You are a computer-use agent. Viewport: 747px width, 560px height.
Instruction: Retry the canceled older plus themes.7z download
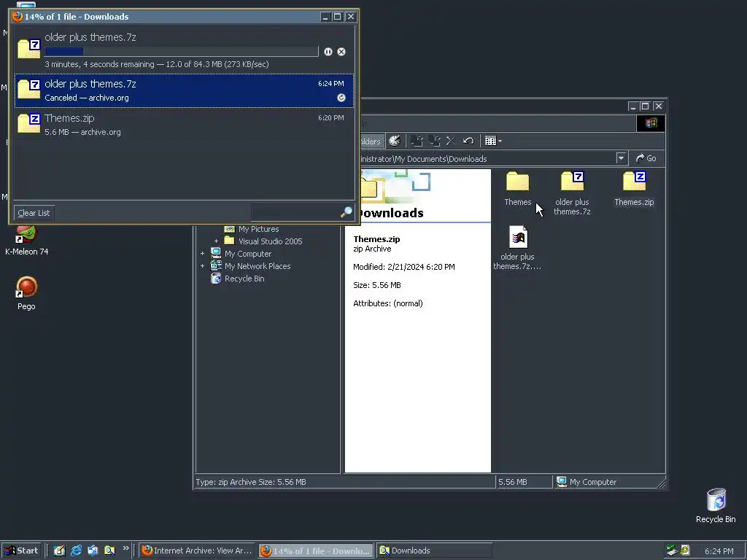point(341,98)
